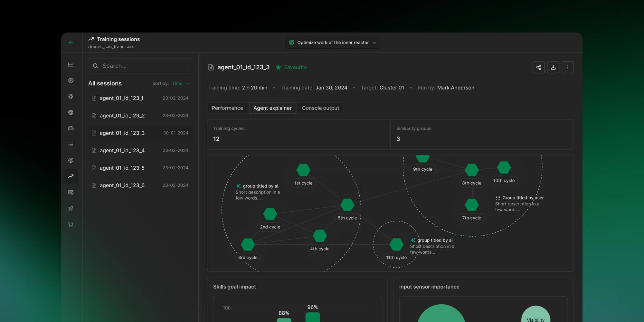Image resolution: width=644 pixels, height=322 pixels.
Task: Open the shopping cart sidebar icon
Action: click(x=71, y=224)
